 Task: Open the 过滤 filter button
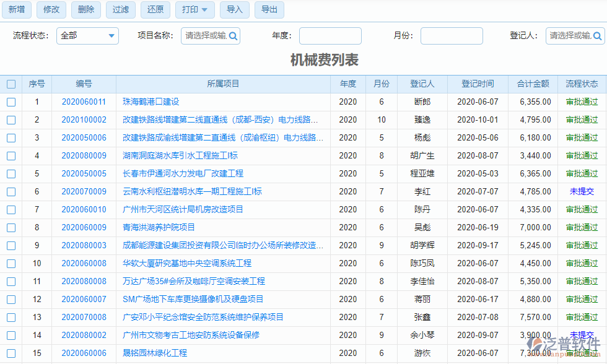pyautogui.click(x=121, y=10)
